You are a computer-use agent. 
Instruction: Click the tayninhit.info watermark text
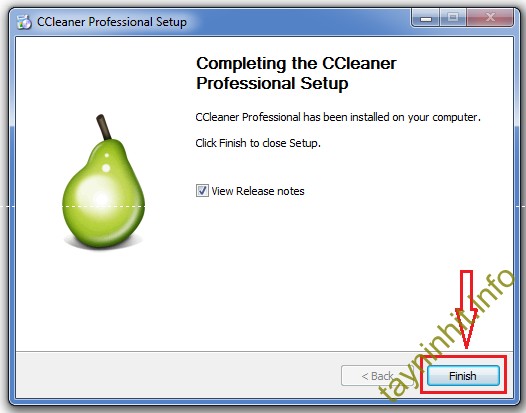coord(446,335)
